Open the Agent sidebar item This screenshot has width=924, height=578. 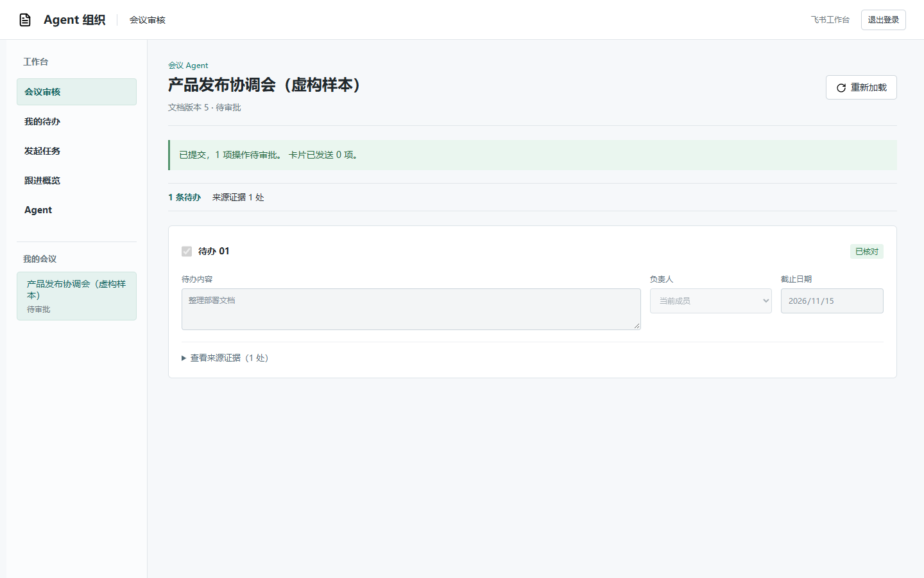click(76, 210)
